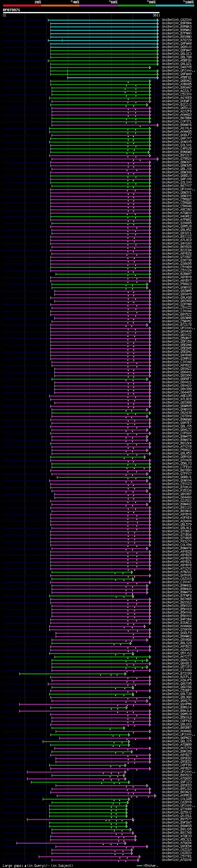Open hit UniRef100_A0T2T7
The image size is (197, 868).
click(x=177, y=657)
